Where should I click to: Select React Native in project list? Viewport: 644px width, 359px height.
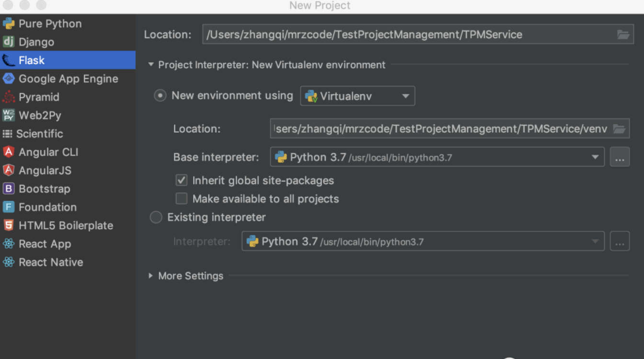pos(68,262)
